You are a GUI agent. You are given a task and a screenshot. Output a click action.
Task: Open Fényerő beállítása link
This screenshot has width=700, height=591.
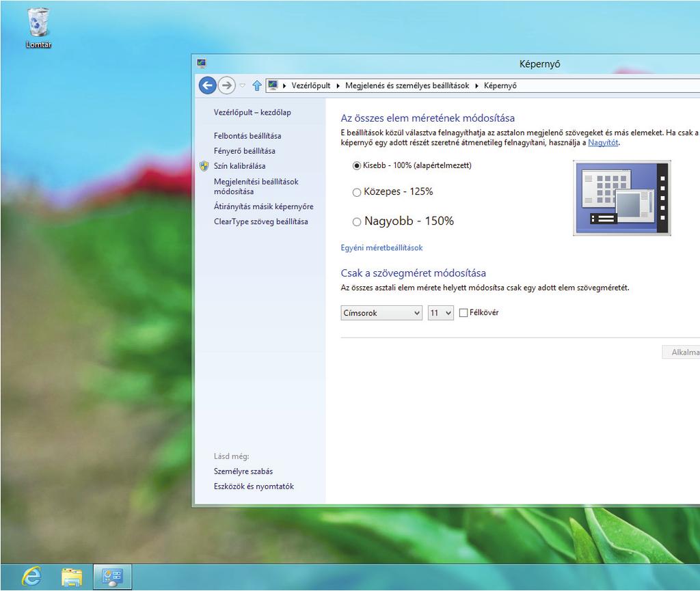[x=244, y=151]
